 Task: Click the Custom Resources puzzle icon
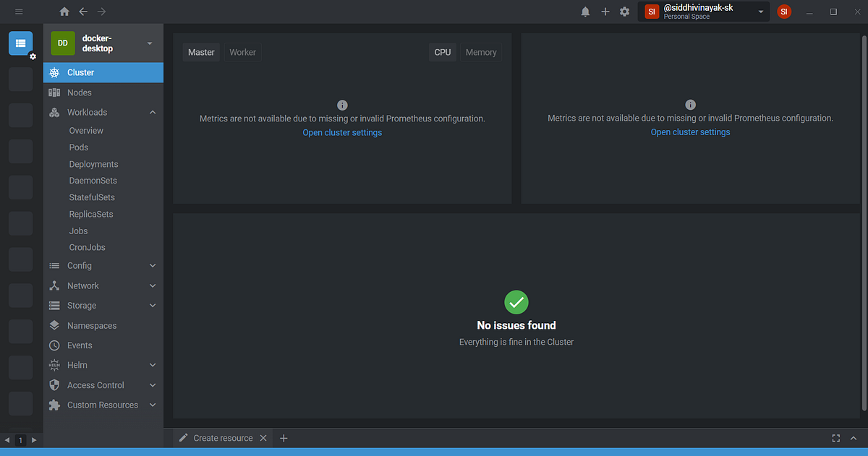pyautogui.click(x=54, y=405)
